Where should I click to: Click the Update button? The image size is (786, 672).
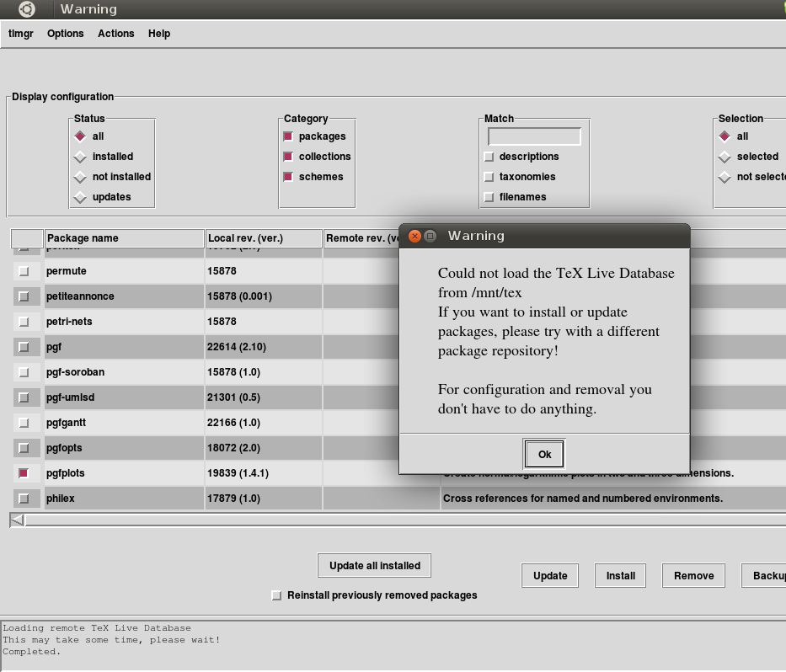pyautogui.click(x=550, y=576)
